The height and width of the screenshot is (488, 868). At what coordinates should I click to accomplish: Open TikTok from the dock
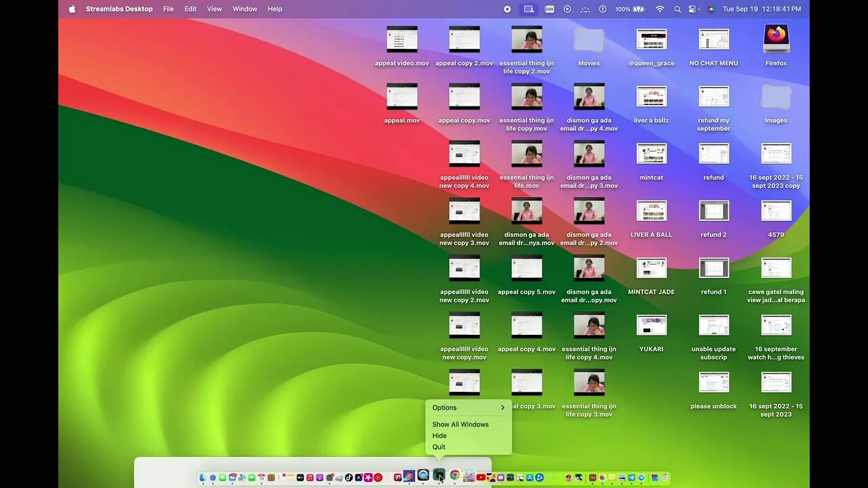tap(349, 477)
